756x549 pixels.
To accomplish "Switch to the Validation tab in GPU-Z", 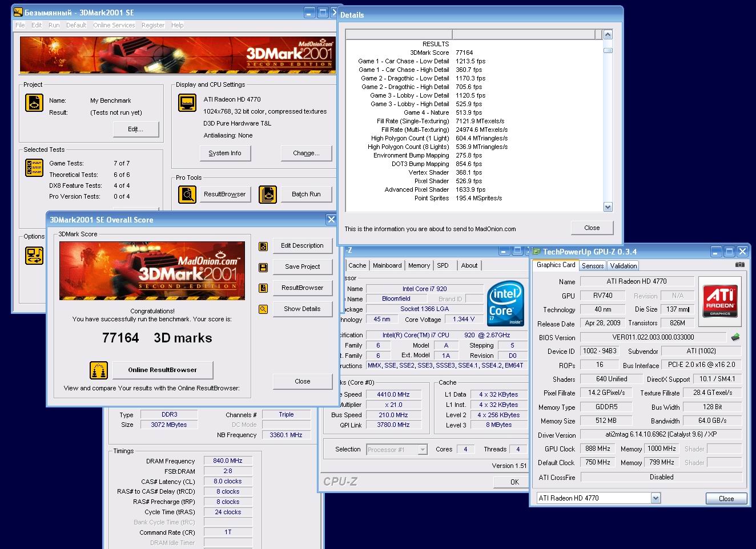I will click(623, 266).
